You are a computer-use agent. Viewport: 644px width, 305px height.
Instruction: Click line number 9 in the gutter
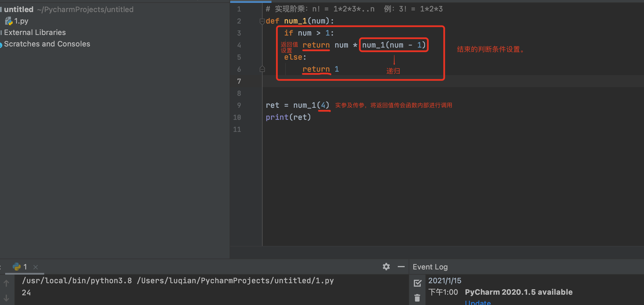(239, 105)
